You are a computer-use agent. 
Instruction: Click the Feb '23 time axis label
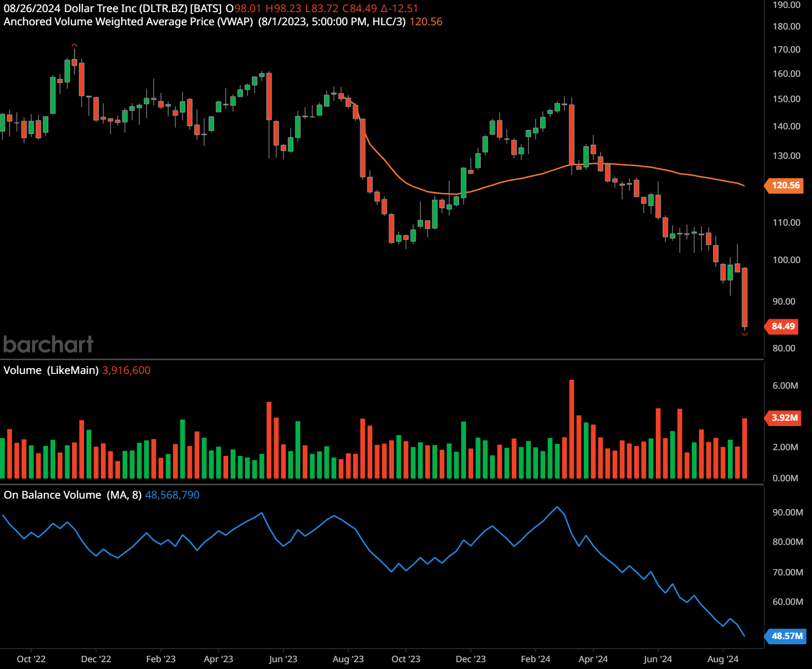point(161,659)
